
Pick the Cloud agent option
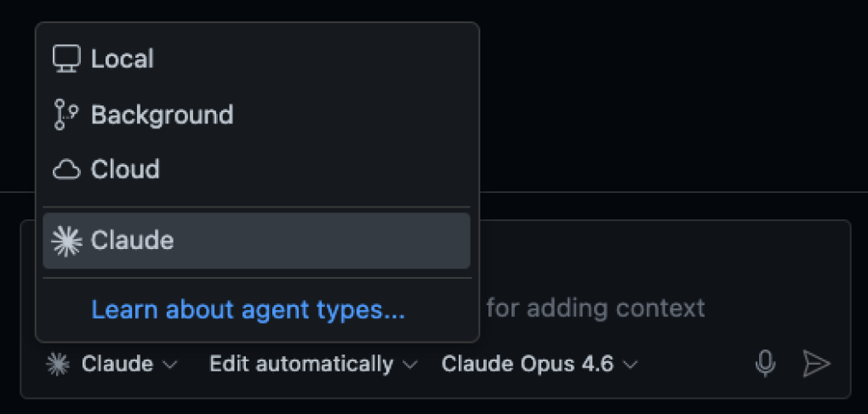point(125,169)
